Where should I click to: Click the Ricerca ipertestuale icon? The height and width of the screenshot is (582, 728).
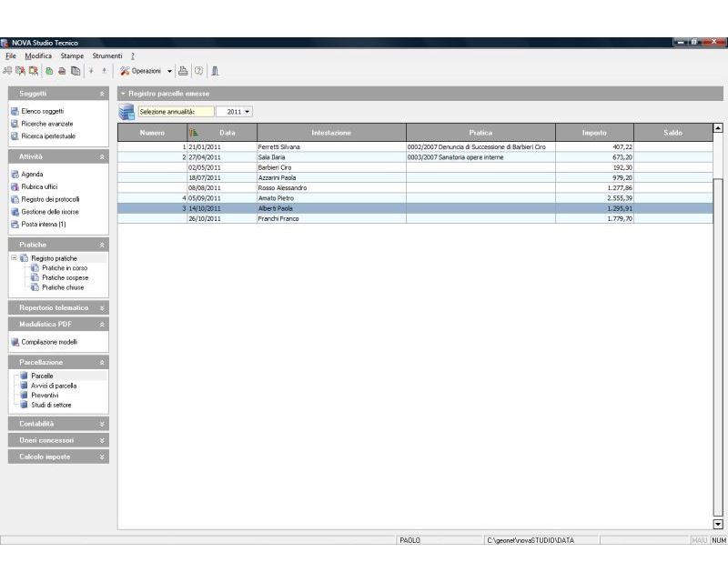coord(15,136)
